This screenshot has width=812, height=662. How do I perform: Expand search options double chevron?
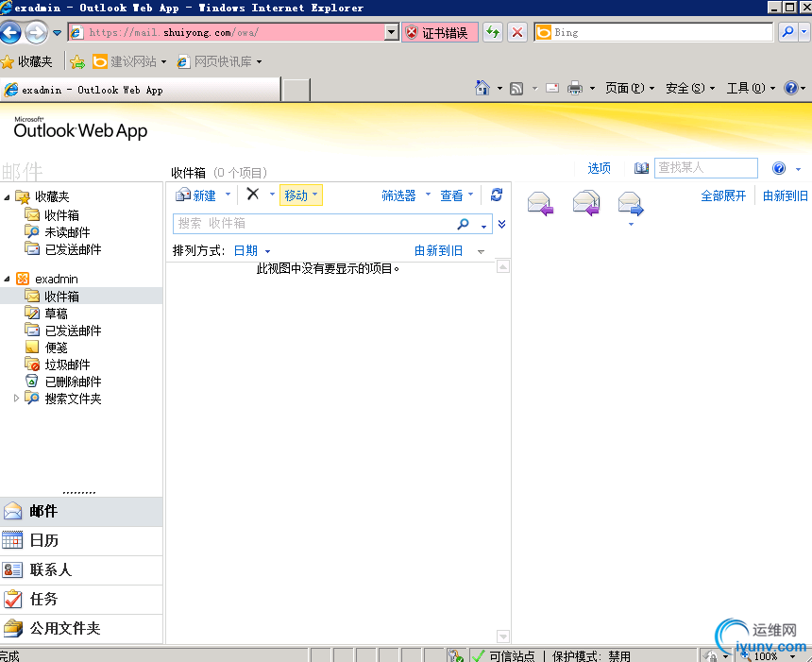(x=501, y=225)
